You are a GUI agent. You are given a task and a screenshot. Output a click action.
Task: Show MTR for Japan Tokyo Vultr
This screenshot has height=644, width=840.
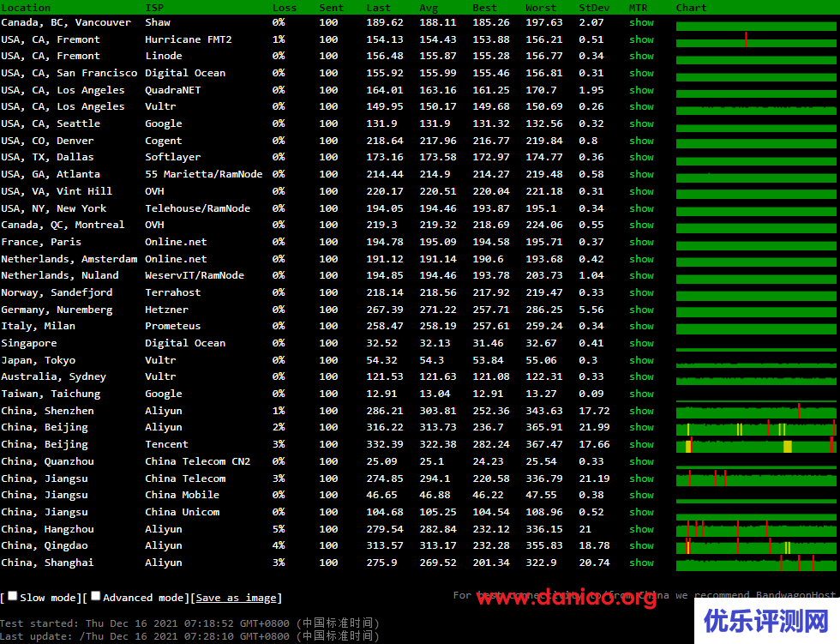click(x=641, y=360)
